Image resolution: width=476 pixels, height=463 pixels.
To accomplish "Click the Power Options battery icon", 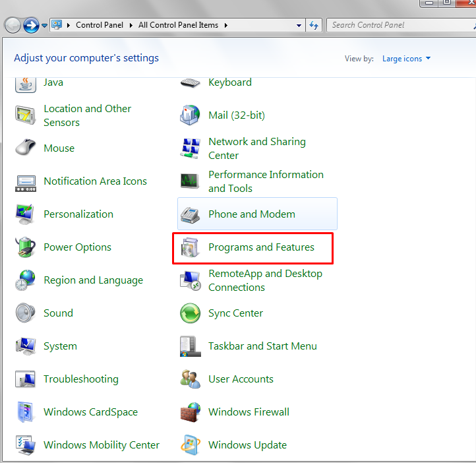I will click(x=25, y=248).
